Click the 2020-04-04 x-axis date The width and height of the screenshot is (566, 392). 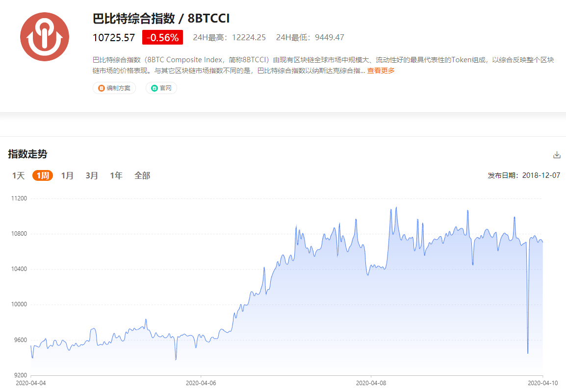31,383
